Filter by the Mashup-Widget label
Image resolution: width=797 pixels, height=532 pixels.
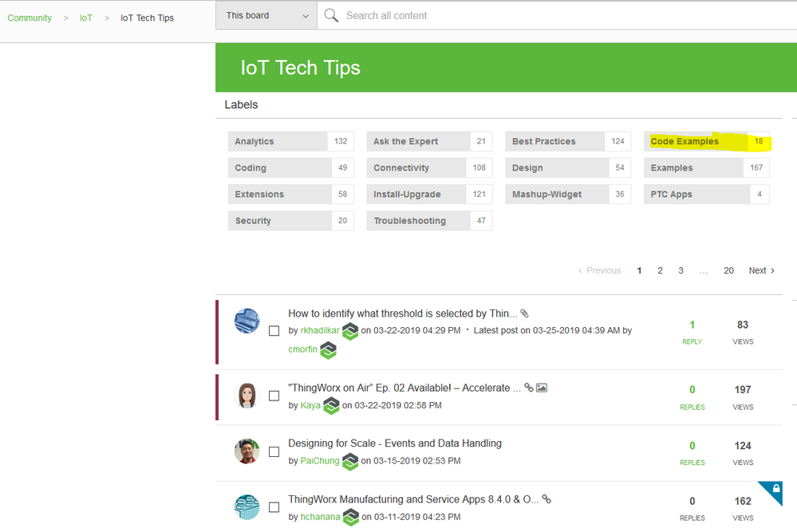point(568,194)
